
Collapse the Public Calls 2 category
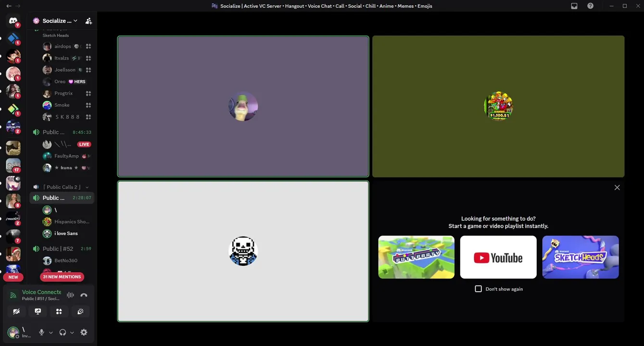(62, 187)
